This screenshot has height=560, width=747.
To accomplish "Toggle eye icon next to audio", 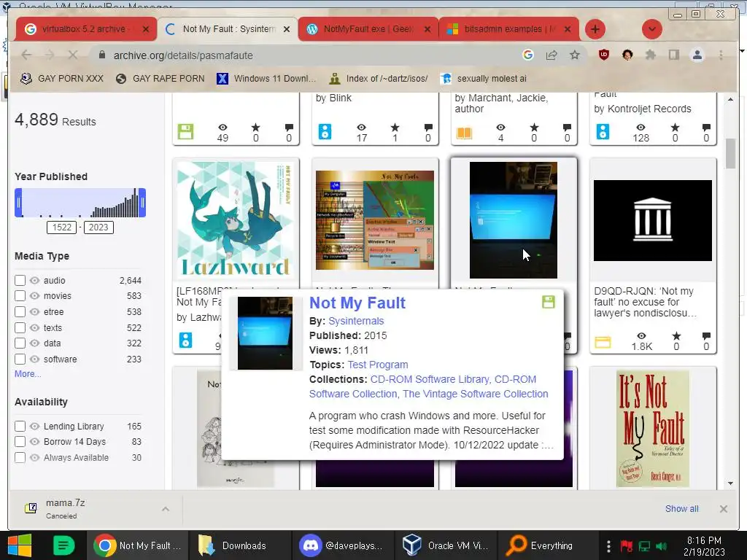I will pyautogui.click(x=34, y=281).
